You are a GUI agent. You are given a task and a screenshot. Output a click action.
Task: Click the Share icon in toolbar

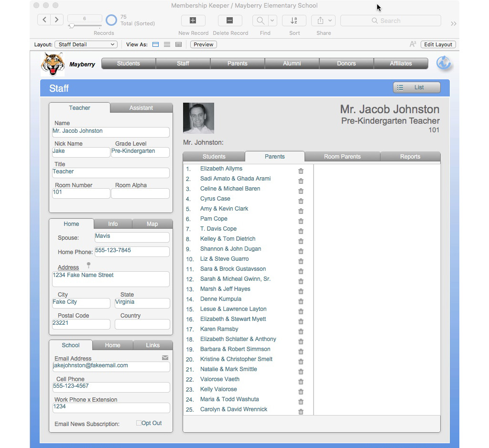pos(320,21)
